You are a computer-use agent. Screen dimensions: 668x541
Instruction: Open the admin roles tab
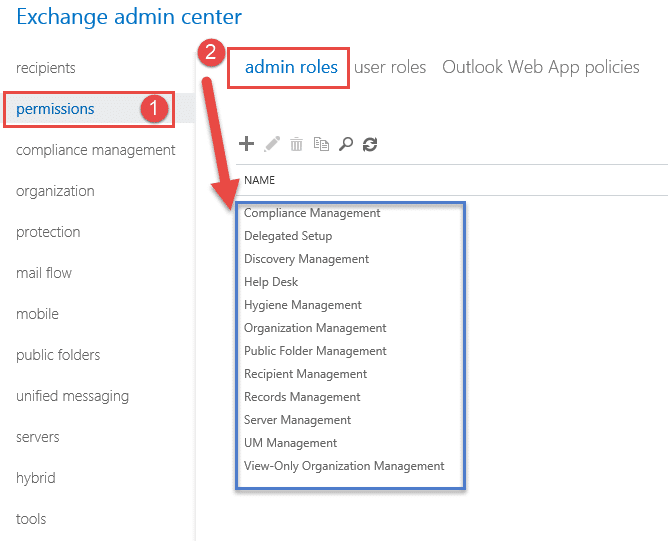coord(291,67)
